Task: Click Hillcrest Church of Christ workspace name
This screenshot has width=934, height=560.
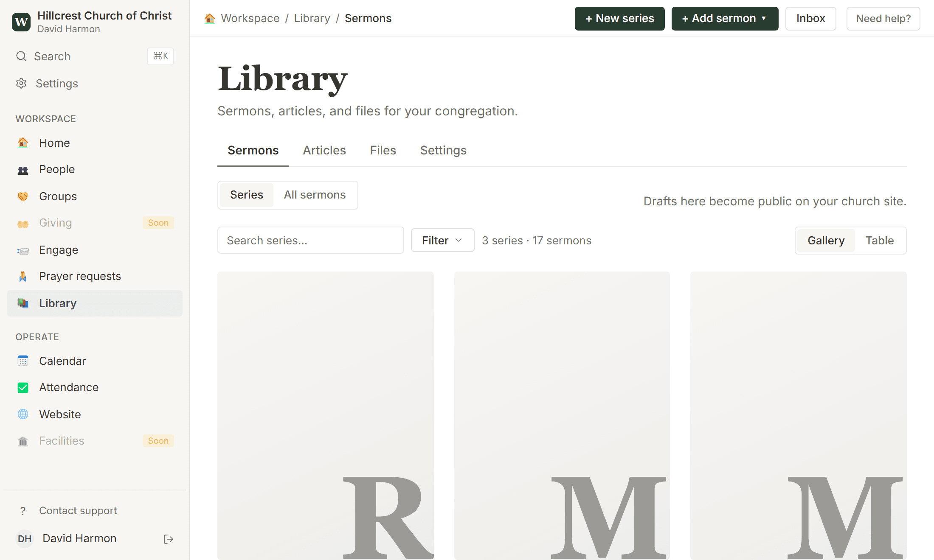Action: point(104,16)
